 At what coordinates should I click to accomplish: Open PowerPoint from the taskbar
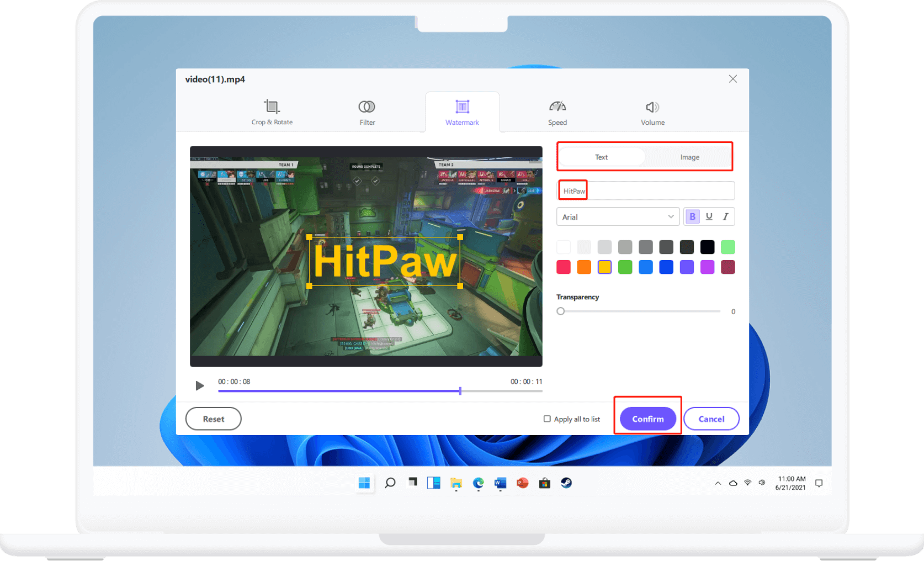[x=522, y=483]
